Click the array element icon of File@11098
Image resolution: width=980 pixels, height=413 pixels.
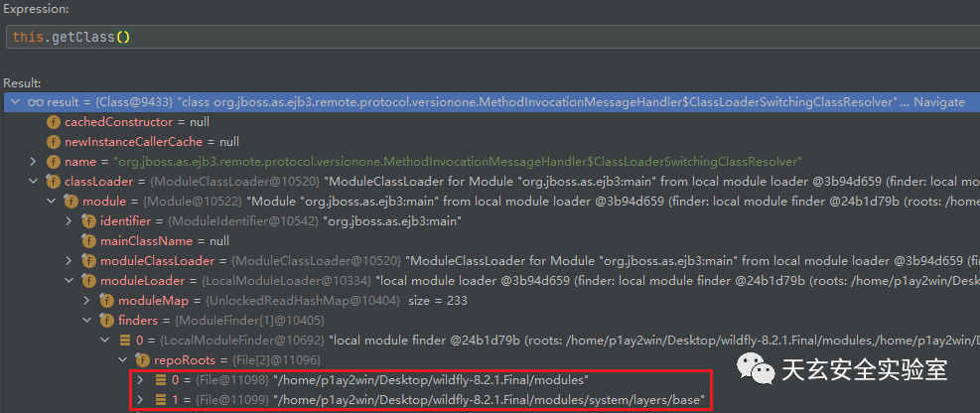[161, 380]
